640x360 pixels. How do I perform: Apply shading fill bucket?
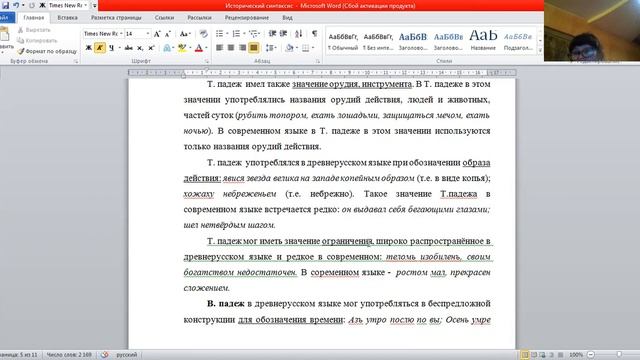pos(289,48)
